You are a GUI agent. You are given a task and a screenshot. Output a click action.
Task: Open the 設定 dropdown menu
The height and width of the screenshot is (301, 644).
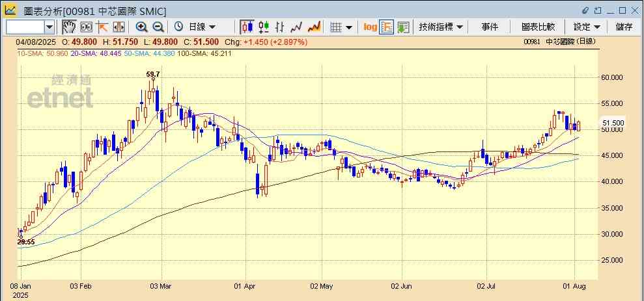(x=587, y=27)
